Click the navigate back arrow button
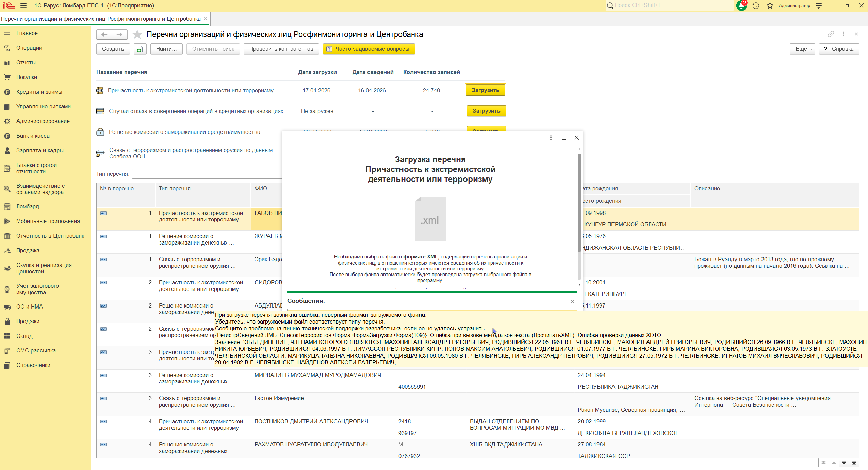 [x=104, y=34]
